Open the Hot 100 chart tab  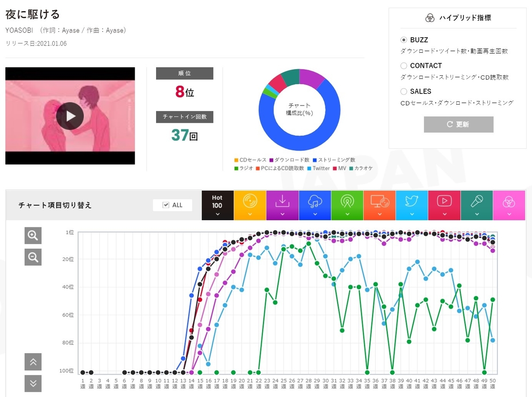217,206
